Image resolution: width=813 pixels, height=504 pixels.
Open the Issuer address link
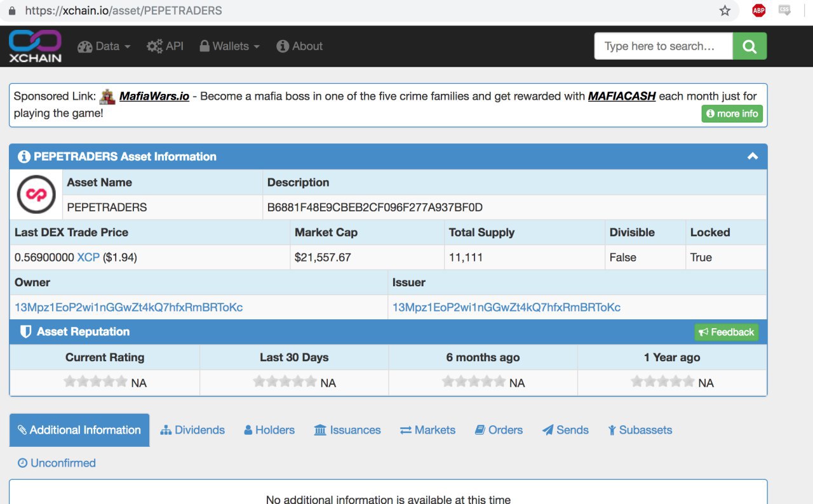(506, 307)
